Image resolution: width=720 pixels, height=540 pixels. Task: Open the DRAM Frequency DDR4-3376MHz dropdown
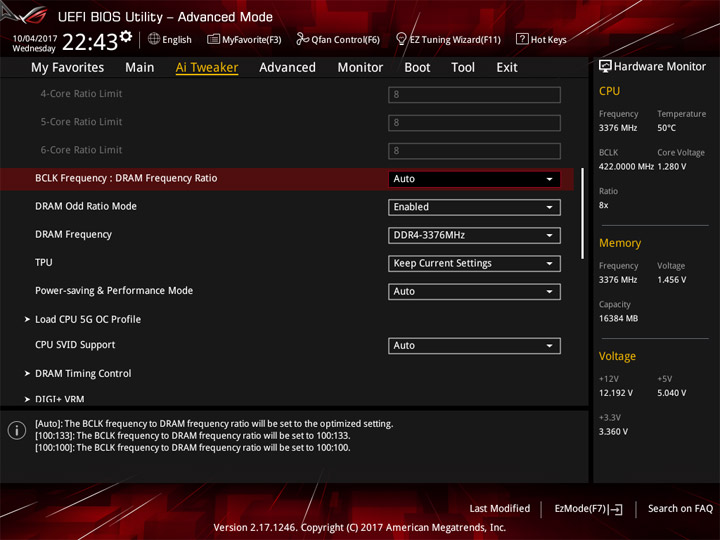coord(474,235)
